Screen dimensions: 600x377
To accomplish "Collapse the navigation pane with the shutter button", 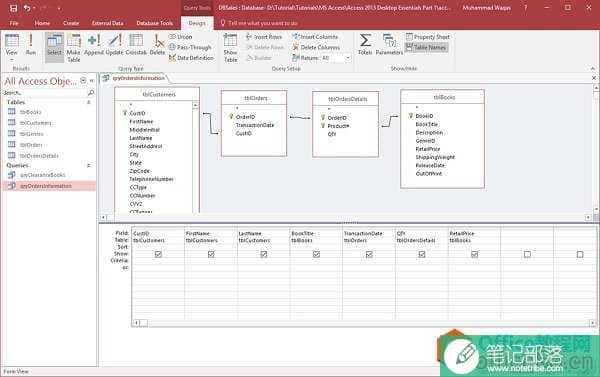I will pyautogui.click(x=92, y=80).
